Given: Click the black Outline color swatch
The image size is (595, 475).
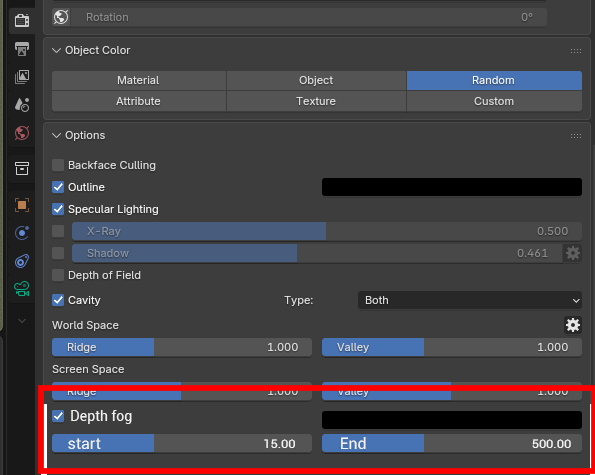Looking at the screenshot, I should point(452,187).
